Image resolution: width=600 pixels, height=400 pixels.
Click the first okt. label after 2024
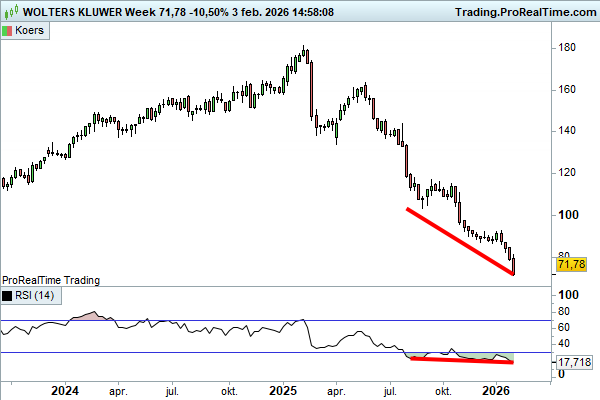(229, 392)
